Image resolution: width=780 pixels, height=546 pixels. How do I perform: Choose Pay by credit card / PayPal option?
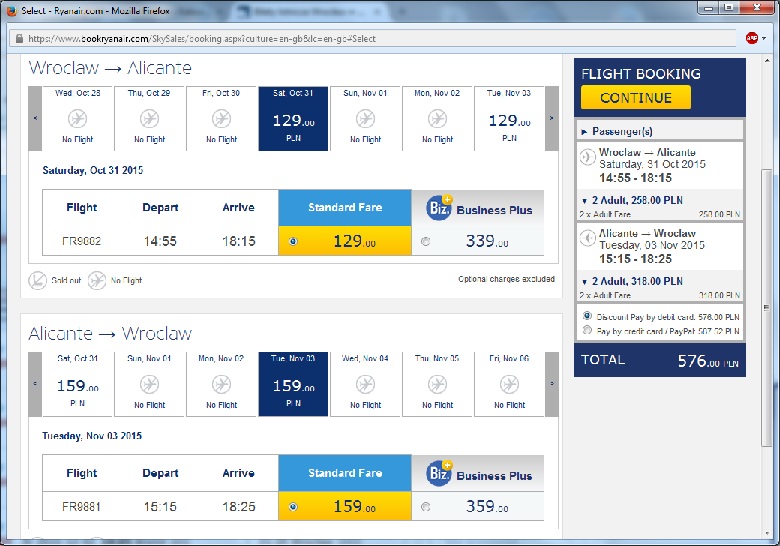tap(587, 330)
